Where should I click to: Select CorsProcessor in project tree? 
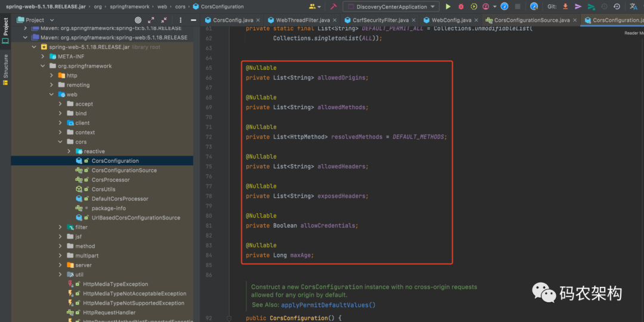click(x=110, y=179)
